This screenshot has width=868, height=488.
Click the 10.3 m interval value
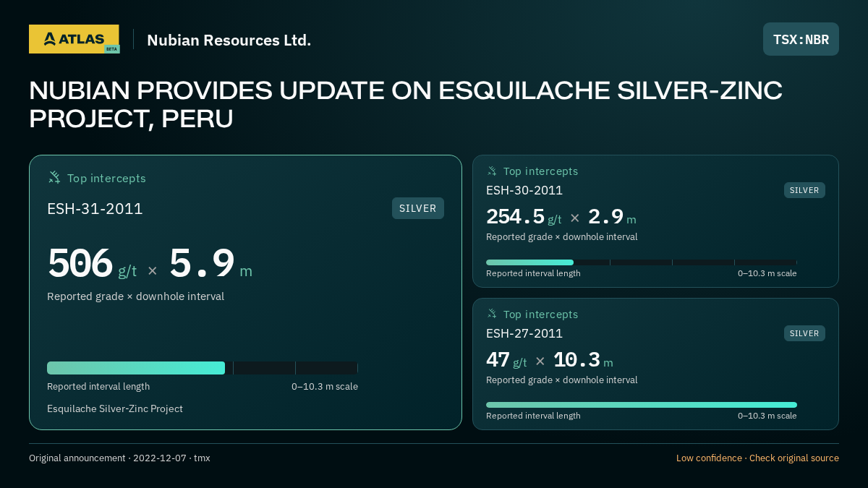point(583,360)
